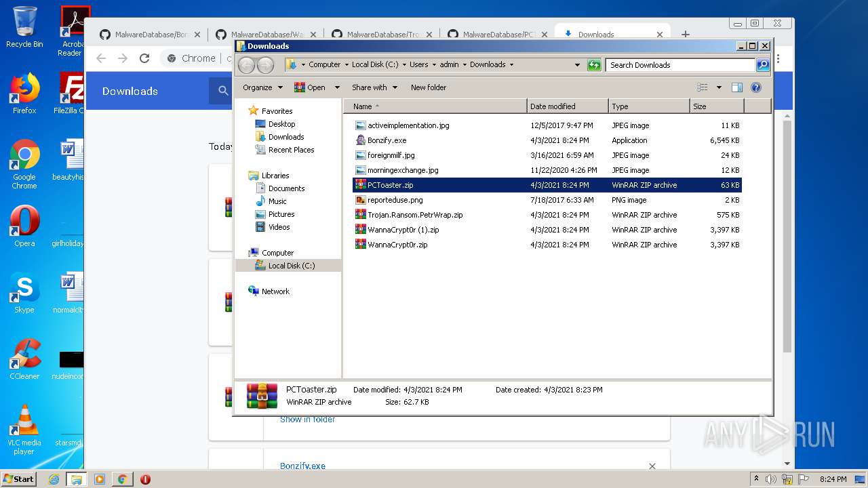The image size is (868, 488).
Task: Open the Share with dropdown
Action: point(374,87)
